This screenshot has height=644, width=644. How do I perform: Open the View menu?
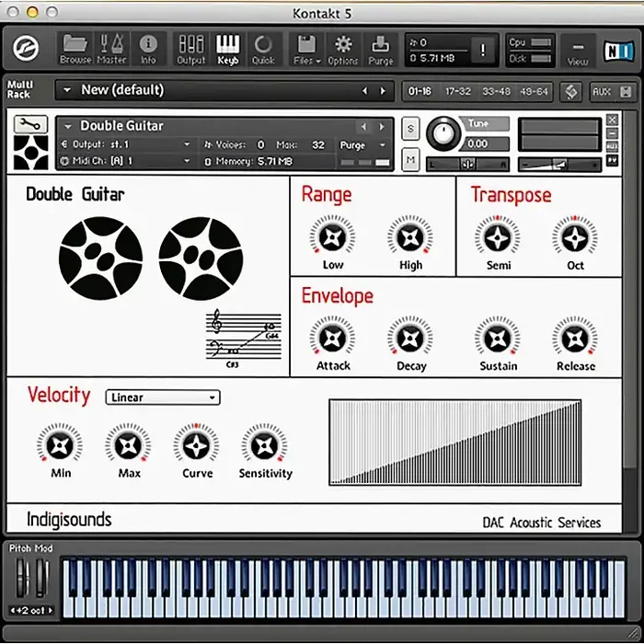pos(578,52)
